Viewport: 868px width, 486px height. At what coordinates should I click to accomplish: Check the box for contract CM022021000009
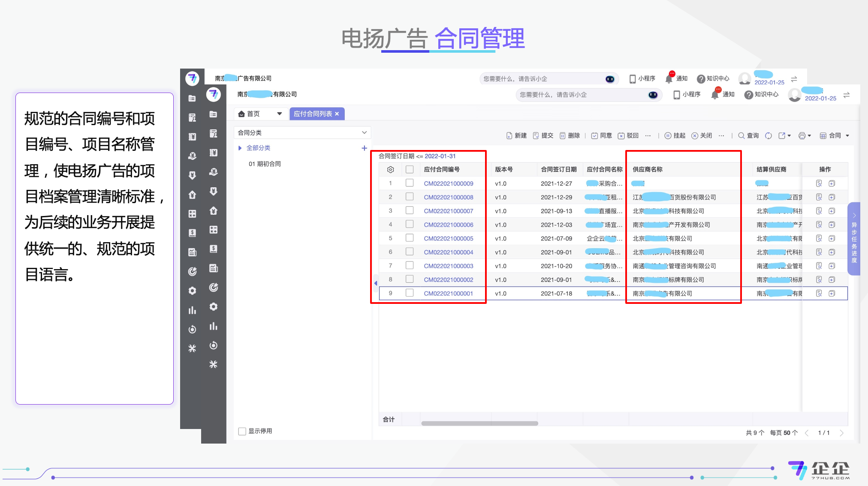(410, 183)
